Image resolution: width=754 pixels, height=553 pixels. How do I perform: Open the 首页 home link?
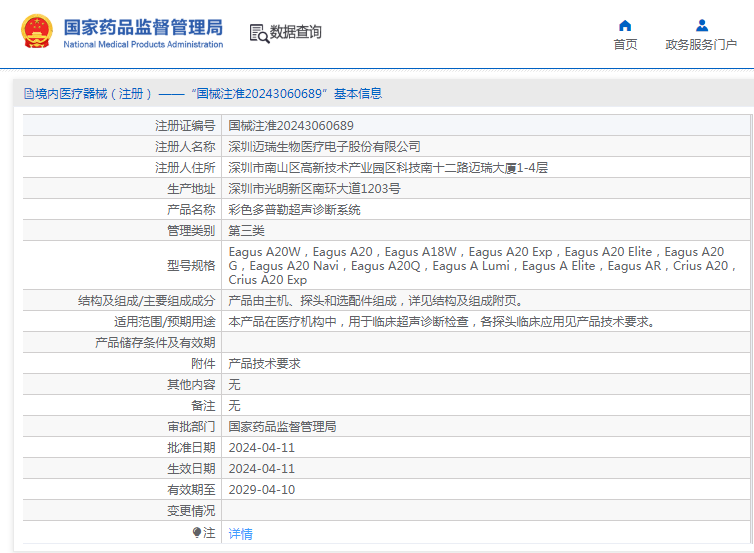625,45
